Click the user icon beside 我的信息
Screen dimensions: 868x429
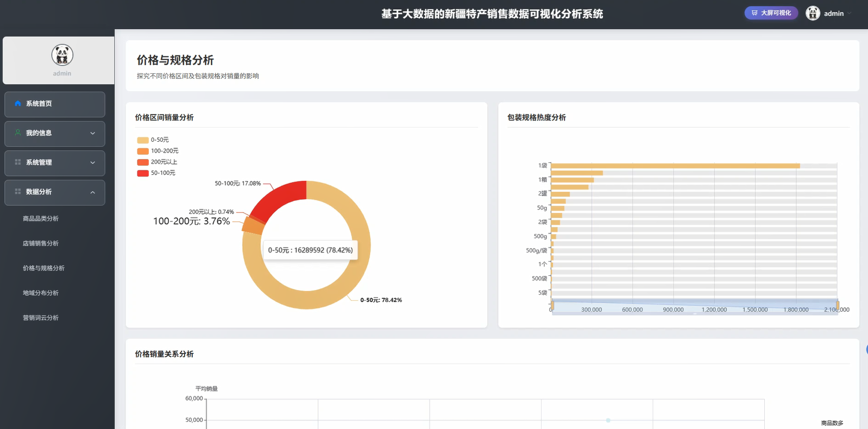[18, 133]
